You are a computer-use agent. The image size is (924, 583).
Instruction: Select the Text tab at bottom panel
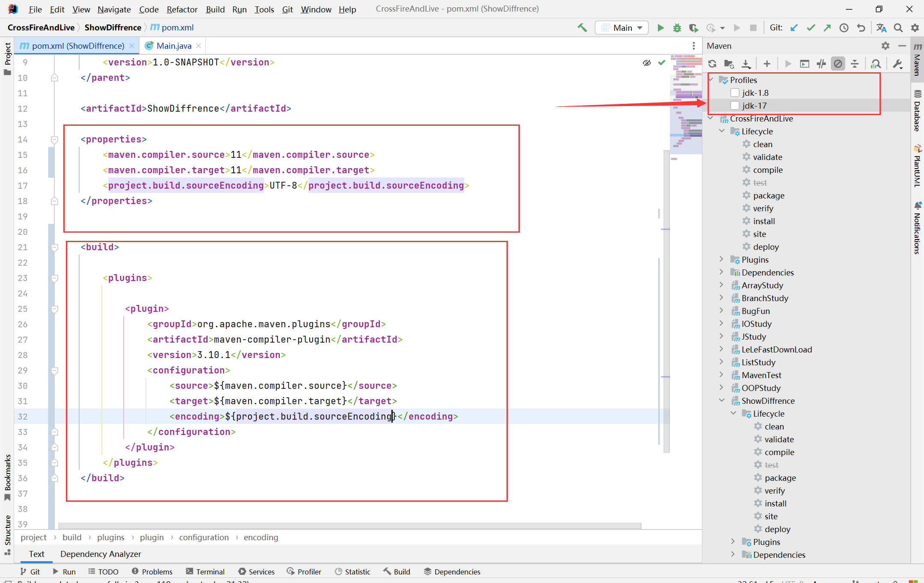point(36,553)
